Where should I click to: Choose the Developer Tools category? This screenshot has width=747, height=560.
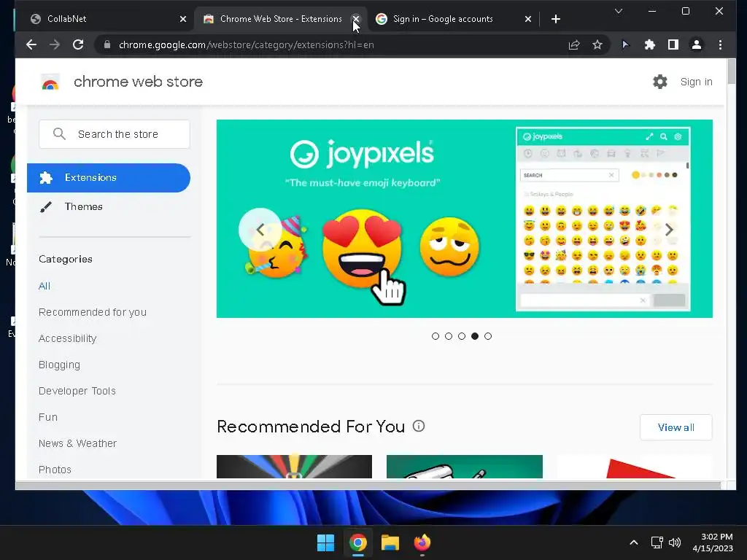77,391
